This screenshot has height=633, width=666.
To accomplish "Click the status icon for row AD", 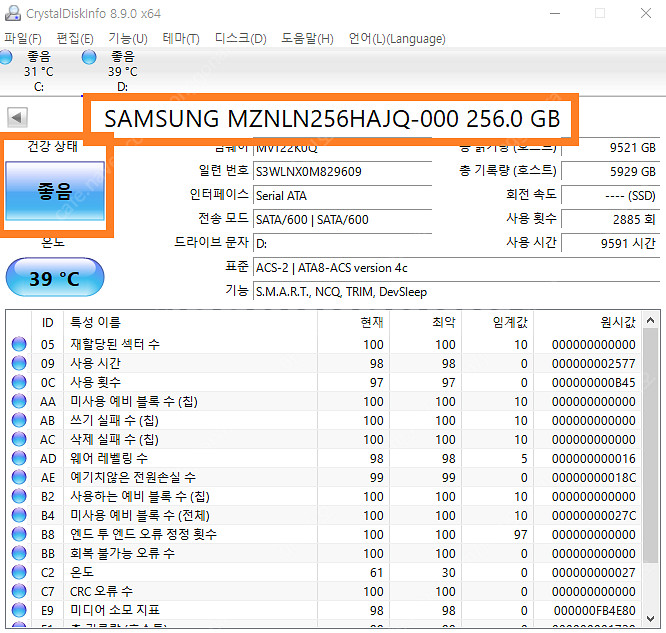I will pos(19,458).
